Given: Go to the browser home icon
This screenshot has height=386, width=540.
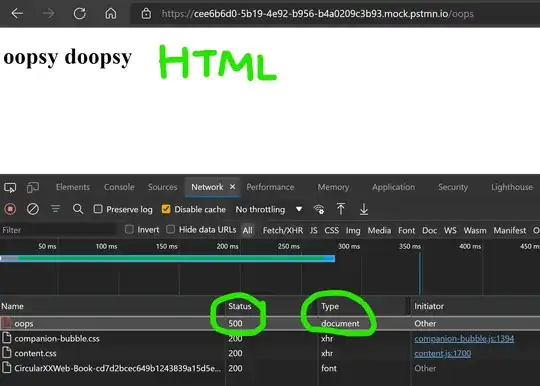Looking at the screenshot, I should [111, 14].
